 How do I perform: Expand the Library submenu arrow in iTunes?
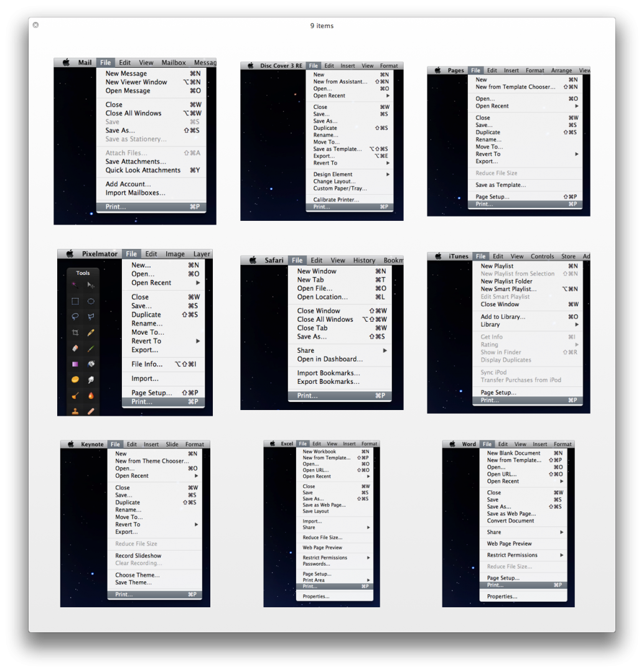pos(577,324)
